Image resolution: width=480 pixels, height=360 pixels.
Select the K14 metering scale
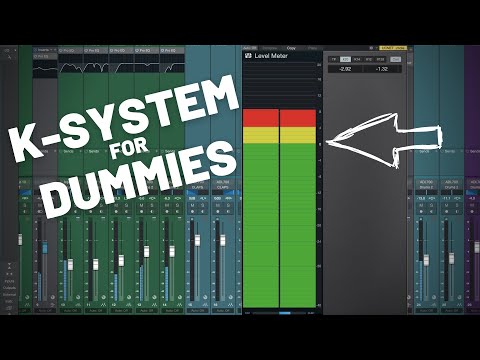(x=357, y=59)
